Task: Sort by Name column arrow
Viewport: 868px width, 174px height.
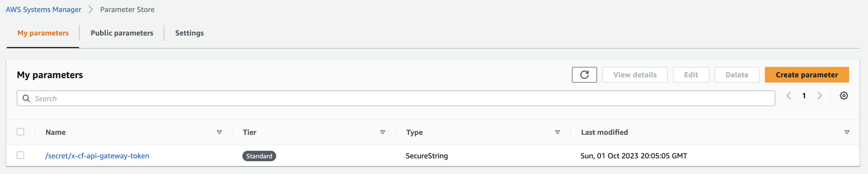Action: [219, 132]
